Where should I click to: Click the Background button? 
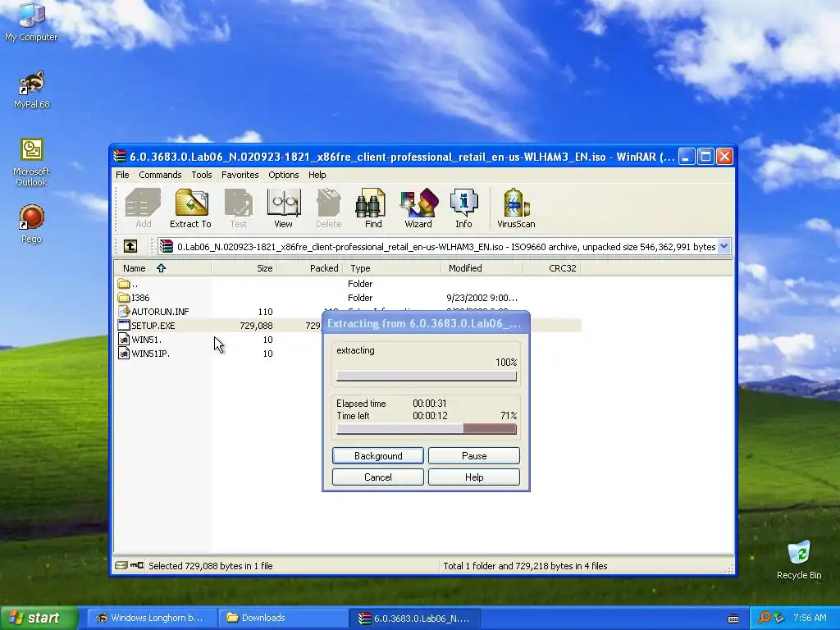(x=378, y=456)
